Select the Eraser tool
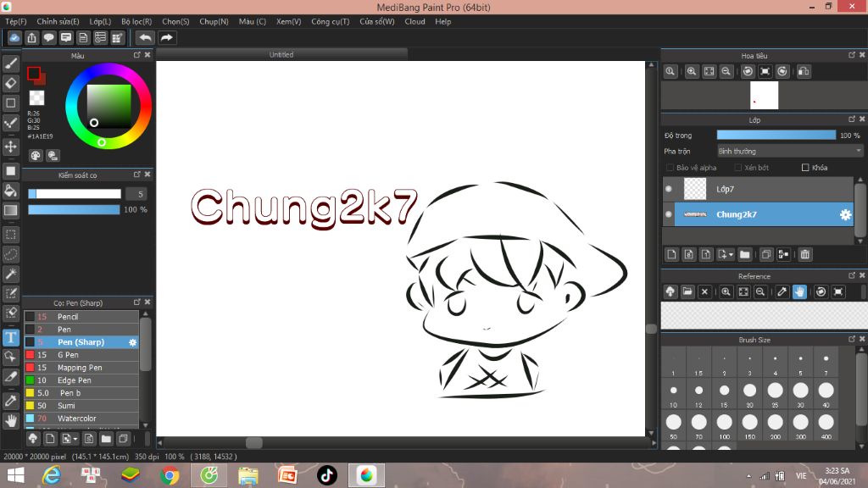Screen dimensions: 868x488 10,84
